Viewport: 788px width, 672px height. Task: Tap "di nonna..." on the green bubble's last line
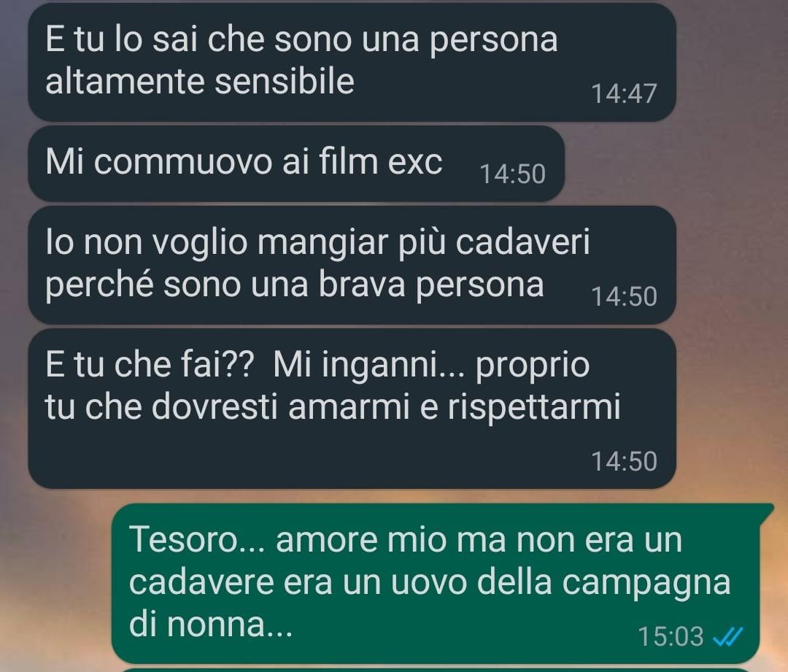pos(211,624)
